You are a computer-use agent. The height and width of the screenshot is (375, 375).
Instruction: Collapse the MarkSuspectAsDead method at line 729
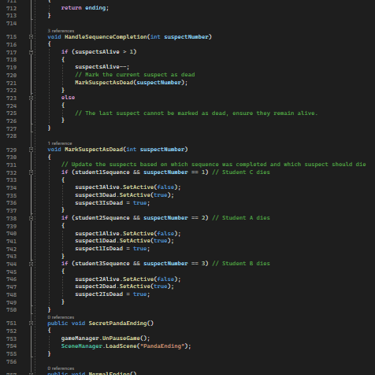point(31,149)
